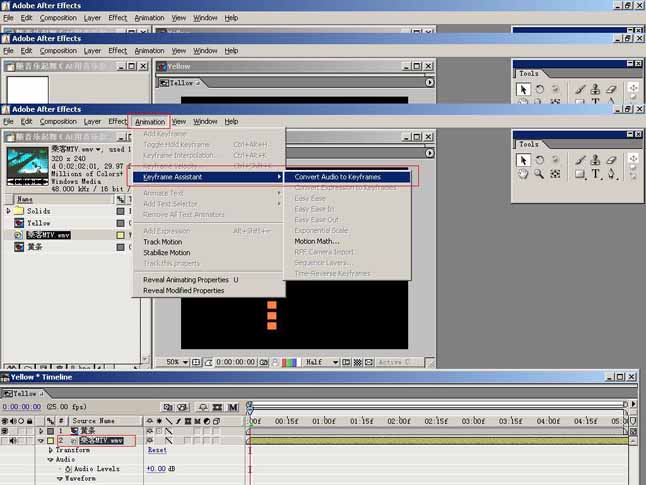Toggle the motion blur M button on Timeline

[x=233, y=407]
